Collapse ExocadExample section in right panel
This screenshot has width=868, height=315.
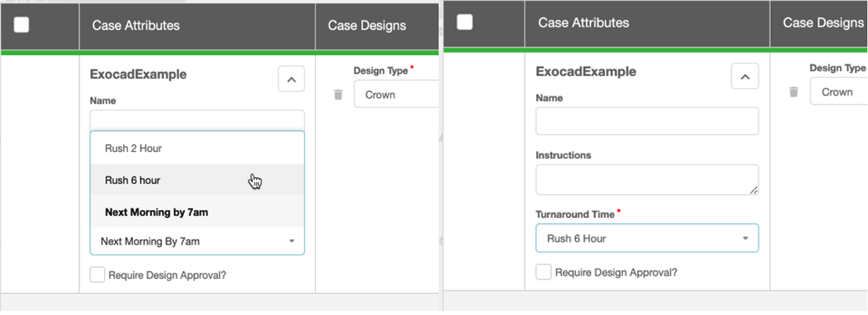tap(745, 77)
